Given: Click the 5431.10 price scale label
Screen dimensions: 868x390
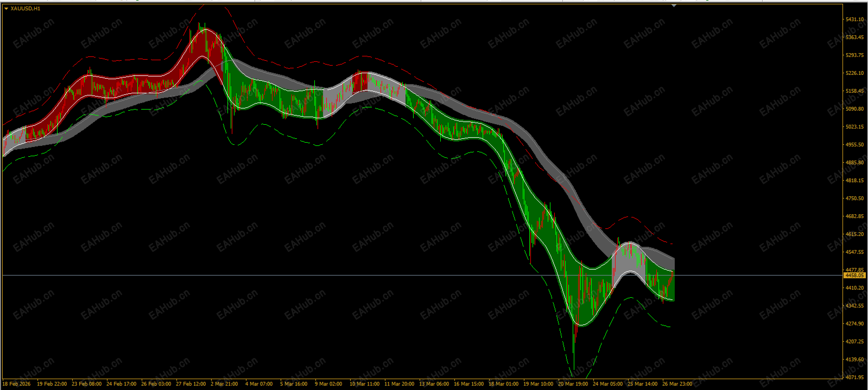Looking at the screenshot, I should click(854, 19).
